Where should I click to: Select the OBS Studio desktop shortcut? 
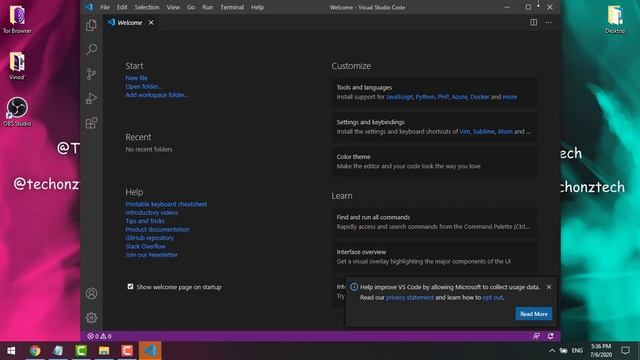(x=17, y=112)
